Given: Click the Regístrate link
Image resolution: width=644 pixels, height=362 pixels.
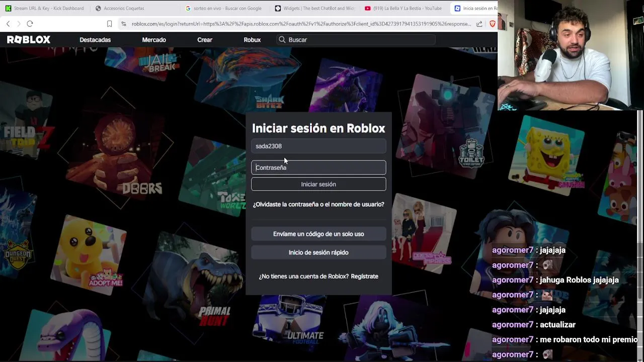Looking at the screenshot, I should pyautogui.click(x=365, y=276).
